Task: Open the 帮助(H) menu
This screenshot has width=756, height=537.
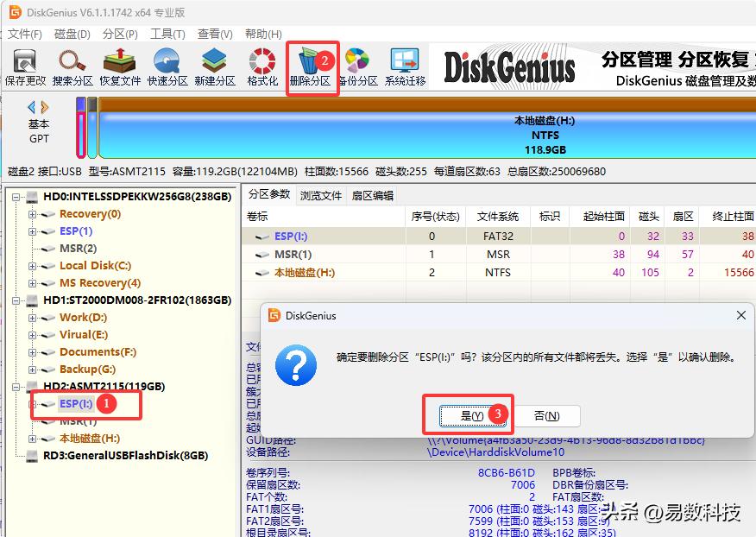Action: click(x=263, y=34)
